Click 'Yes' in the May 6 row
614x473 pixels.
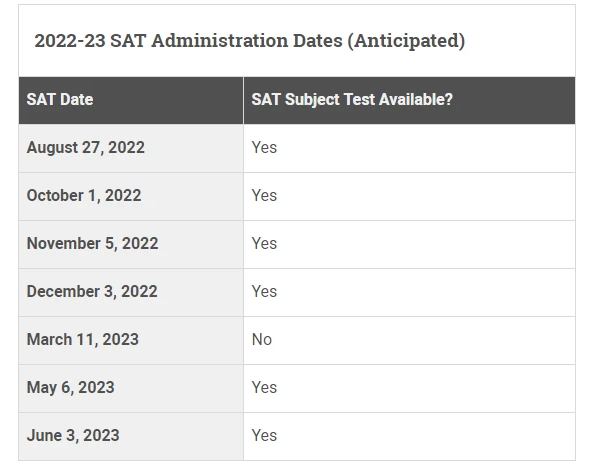coord(265,388)
